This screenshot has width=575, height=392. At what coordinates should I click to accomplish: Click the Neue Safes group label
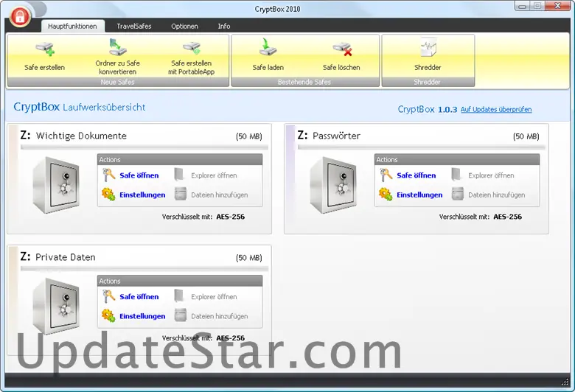(118, 82)
